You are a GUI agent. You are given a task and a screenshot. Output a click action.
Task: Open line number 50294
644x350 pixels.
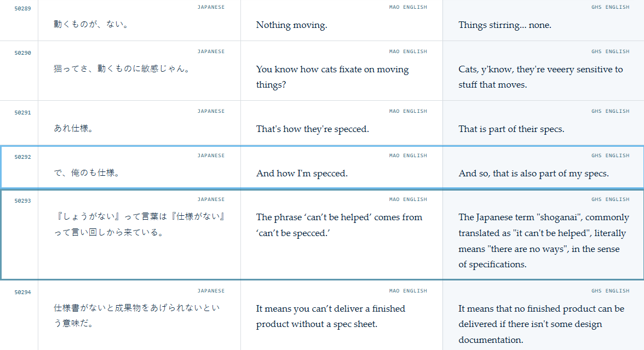[22, 292]
